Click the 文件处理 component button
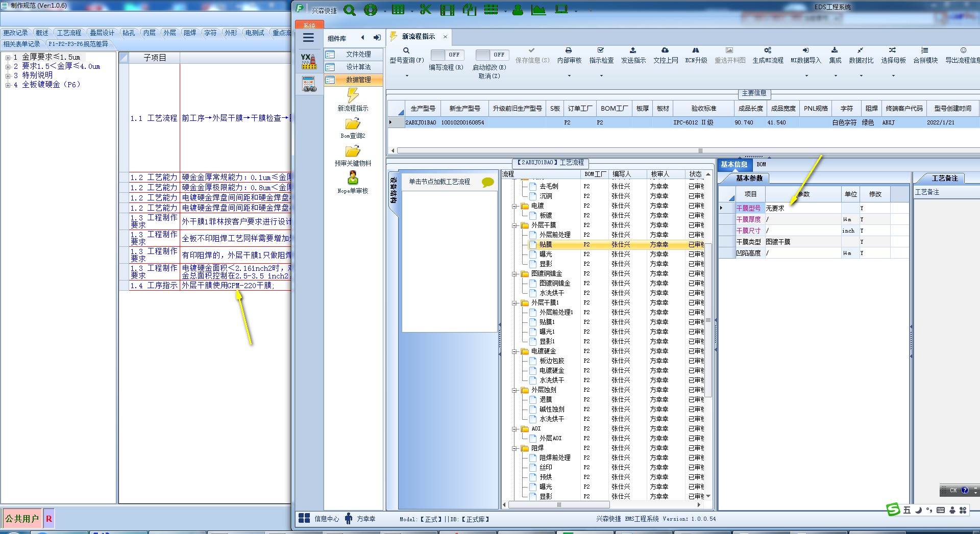This screenshot has width=980, height=534. 353,54
